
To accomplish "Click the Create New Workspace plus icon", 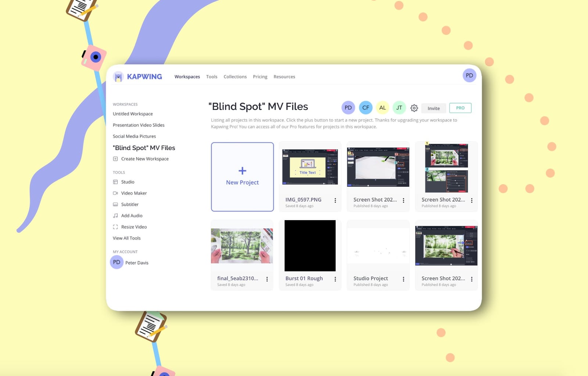I will click(x=115, y=159).
